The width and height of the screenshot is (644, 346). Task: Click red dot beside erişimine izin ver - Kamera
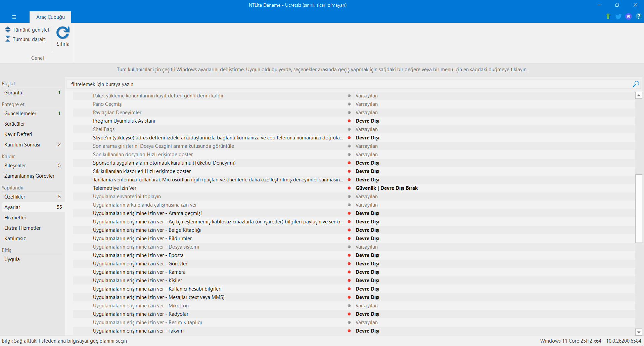point(349,272)
